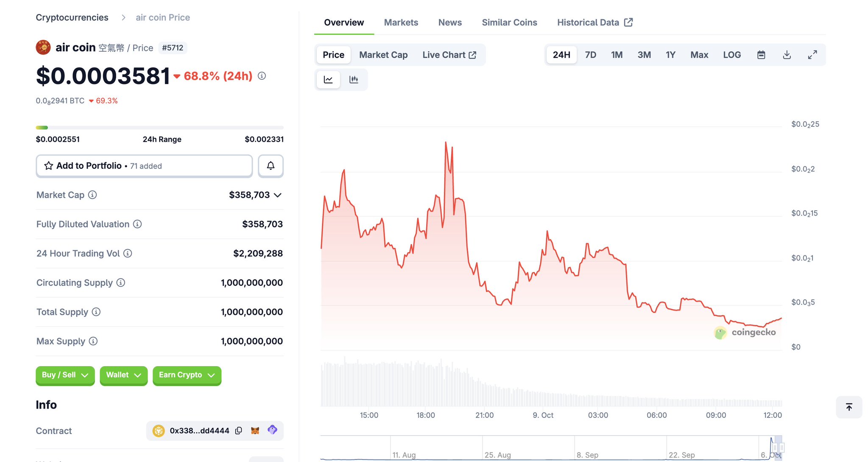This screenshot has height=462, width=868.
Task: Switch to the Markets tab
Action: pyautogui.click(x=401, y=22)
